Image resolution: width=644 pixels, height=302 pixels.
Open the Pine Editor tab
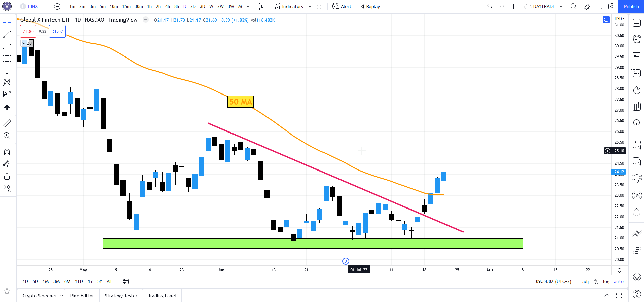82,296
